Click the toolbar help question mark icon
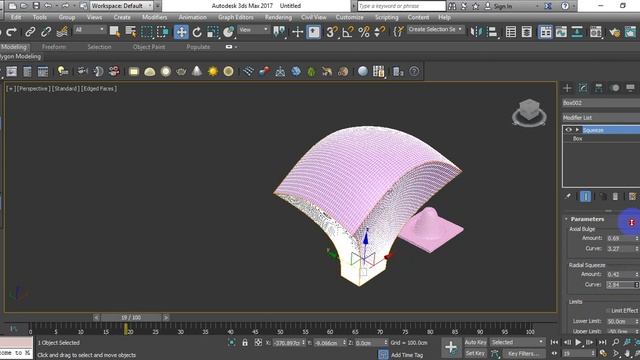 [x=414, y=71]
